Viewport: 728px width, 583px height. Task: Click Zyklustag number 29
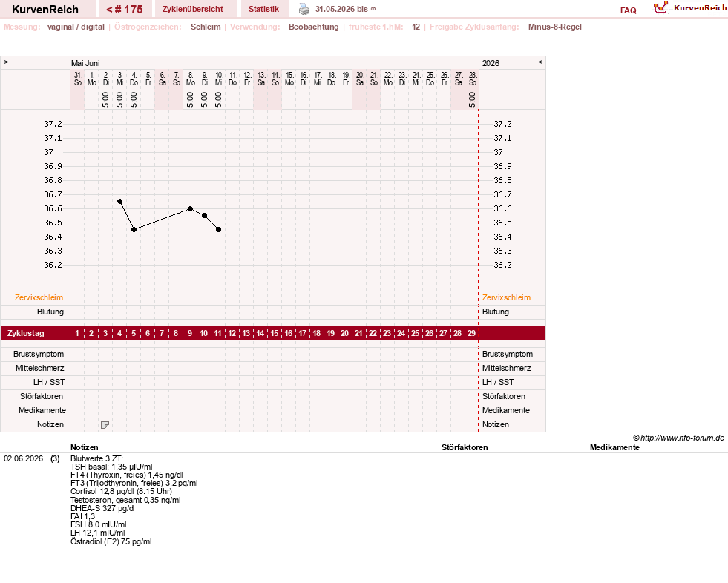471,333
